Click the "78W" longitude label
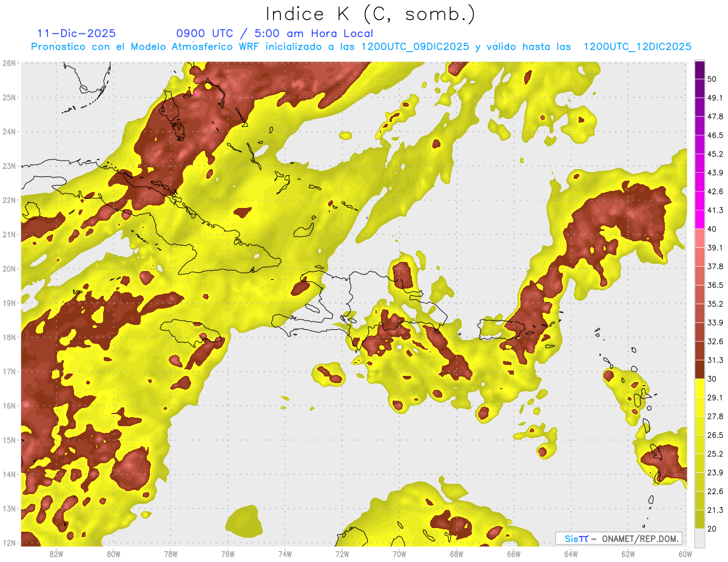Image resolution: width=728 pixels, height=562 pixels. [170, 554]
